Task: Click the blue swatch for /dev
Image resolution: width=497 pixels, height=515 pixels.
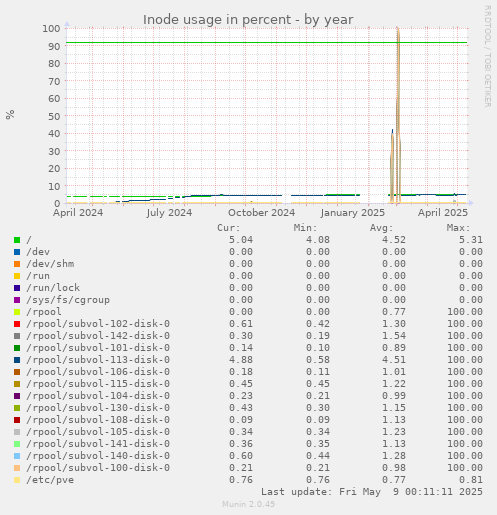Action: pyautogui.click(x=17, y=252)
